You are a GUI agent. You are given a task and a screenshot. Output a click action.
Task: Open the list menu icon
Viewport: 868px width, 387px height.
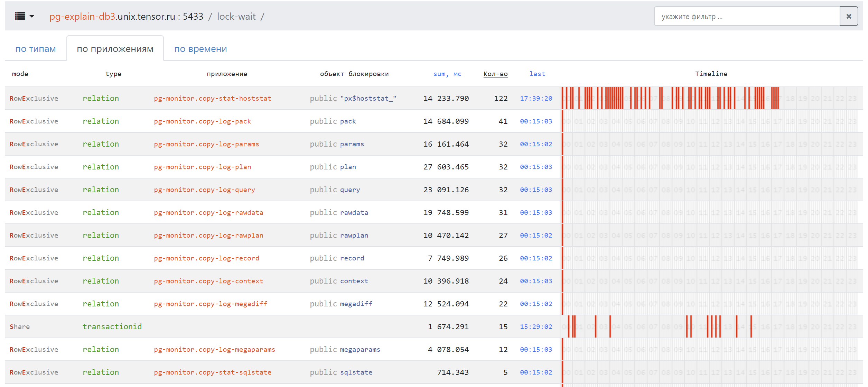tap(20, 16)
